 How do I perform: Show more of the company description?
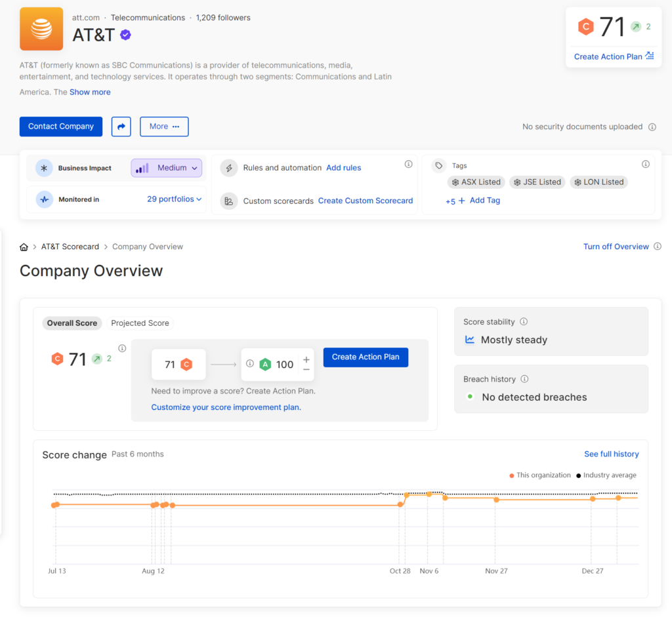coord(90,92)
